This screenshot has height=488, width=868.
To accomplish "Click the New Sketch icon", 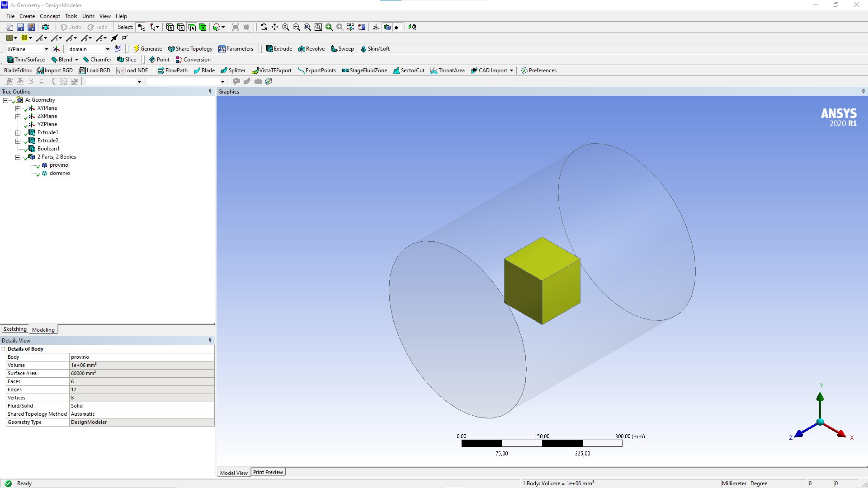I will [118, 49].
